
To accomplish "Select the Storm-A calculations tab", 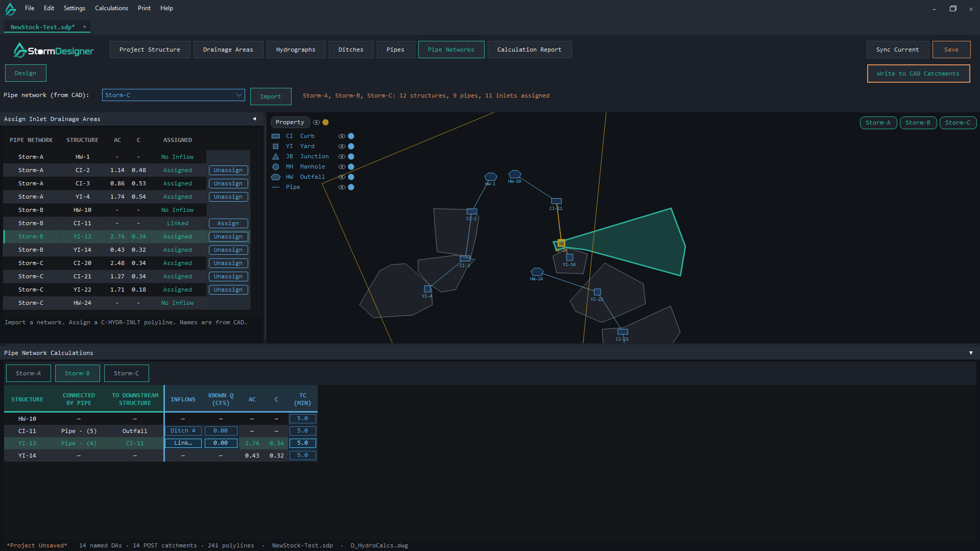I will click(29, 373).
